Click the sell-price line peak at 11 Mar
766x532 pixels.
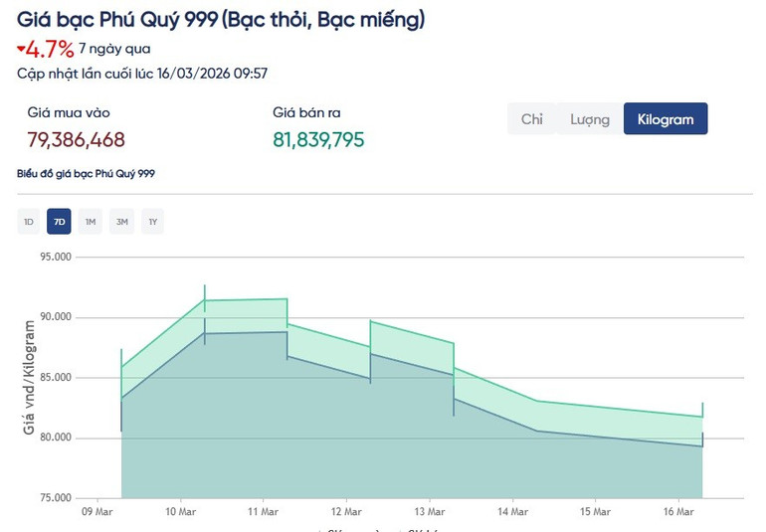point(287,299)
